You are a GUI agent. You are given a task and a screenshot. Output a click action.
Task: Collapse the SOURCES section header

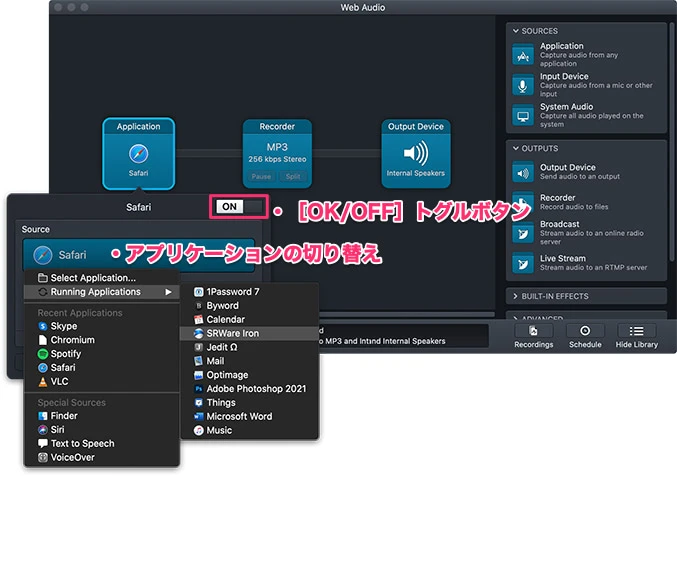point(540,31)
